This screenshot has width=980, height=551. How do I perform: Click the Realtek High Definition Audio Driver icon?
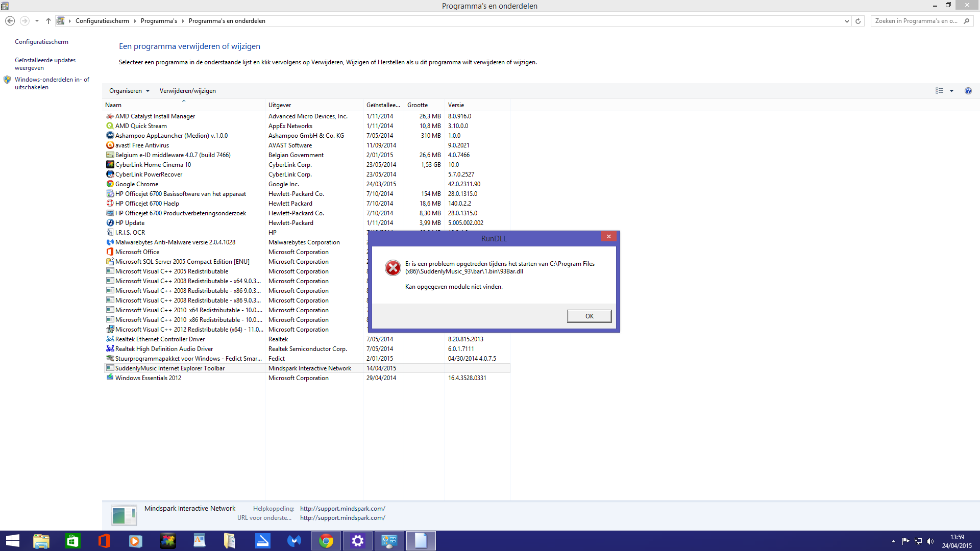point(110,349)
